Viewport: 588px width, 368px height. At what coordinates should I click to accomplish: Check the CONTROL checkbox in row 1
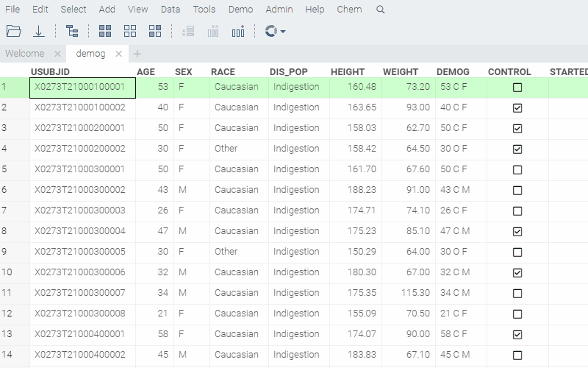click(x=517, y=87)
